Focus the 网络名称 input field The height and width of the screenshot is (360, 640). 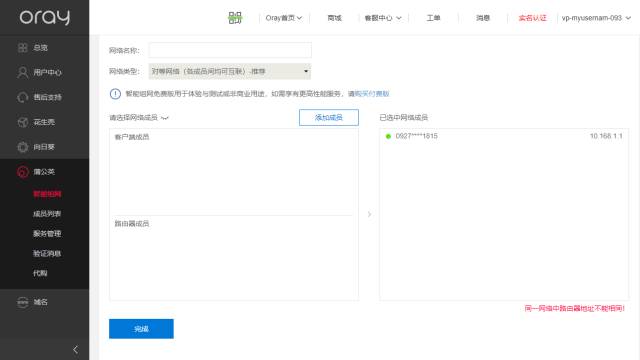230,50
